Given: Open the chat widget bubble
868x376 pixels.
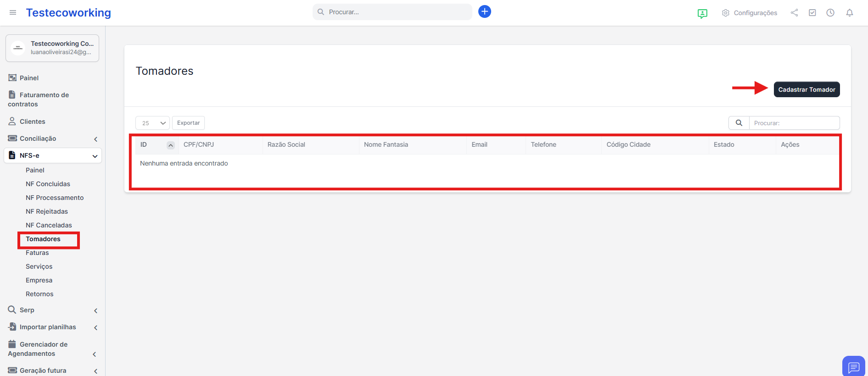Looking at the screenshot, I should (853, 366).
